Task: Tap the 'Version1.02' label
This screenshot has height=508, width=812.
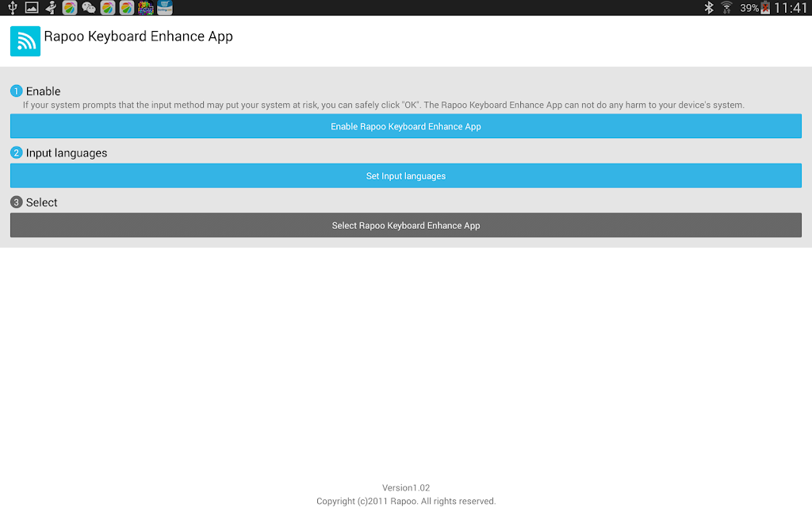Action: (x=406, y=488)
